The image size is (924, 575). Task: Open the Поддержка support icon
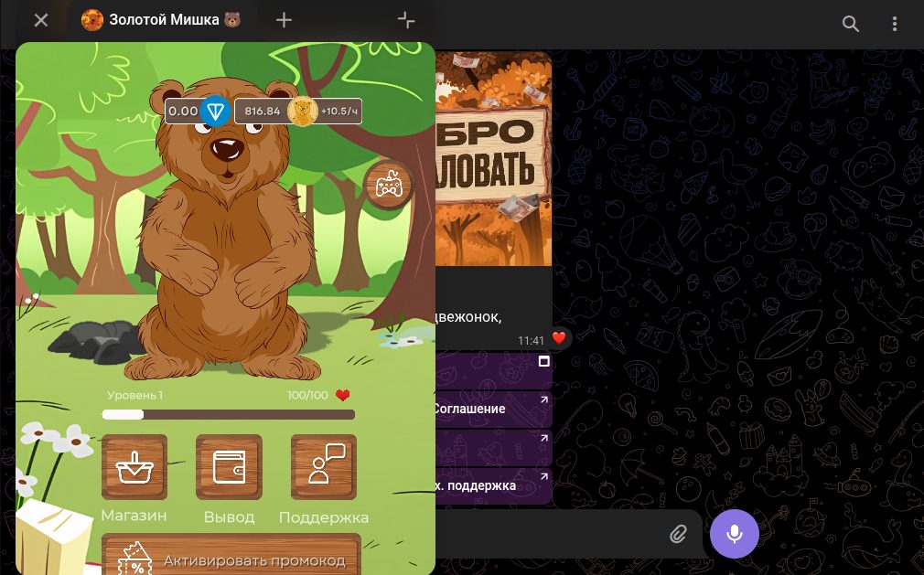click(x=324, y=467)
